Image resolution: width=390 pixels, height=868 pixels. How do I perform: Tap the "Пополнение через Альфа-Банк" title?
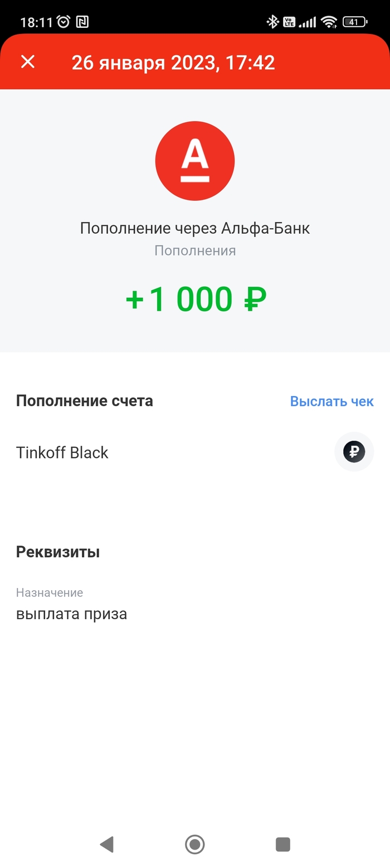point(195,228)
